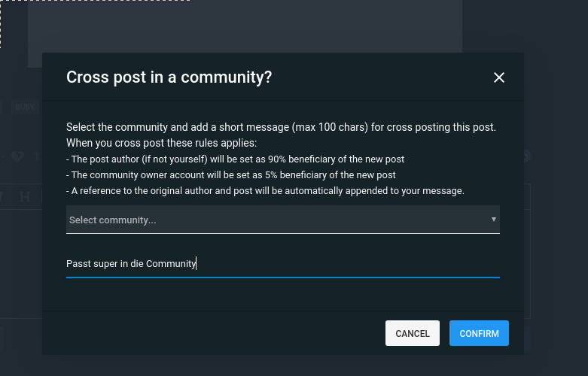Click the original author reference rule line
Viewport: 588px width, 376px height.
point(265,190)
